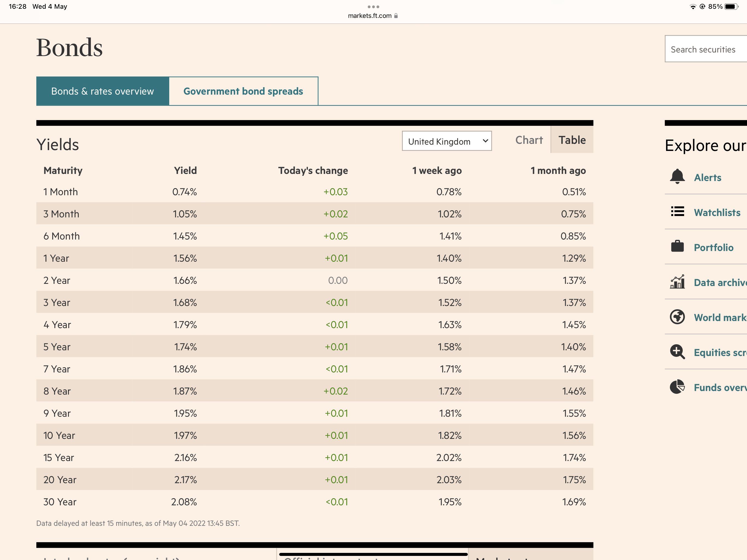Click the World markets globe icon

[x=677, y=317]
